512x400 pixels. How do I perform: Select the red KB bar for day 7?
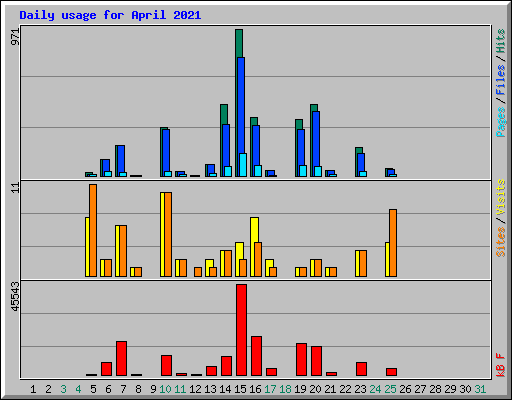tap(122, 359)
